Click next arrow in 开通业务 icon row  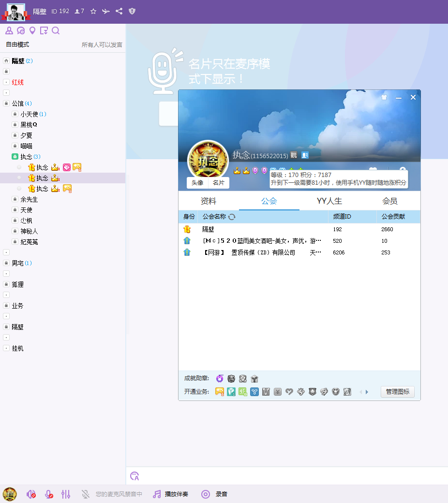(x=367, y=392)
